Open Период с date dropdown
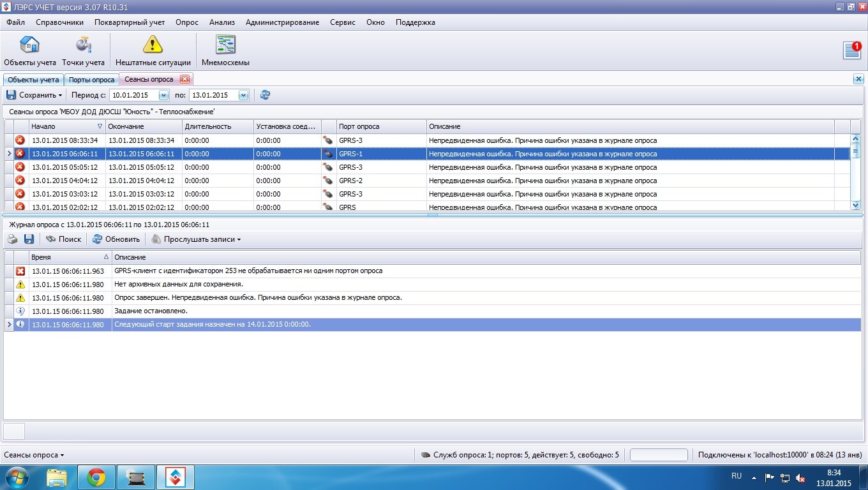868x490 pixels. (x=163, y=95)
